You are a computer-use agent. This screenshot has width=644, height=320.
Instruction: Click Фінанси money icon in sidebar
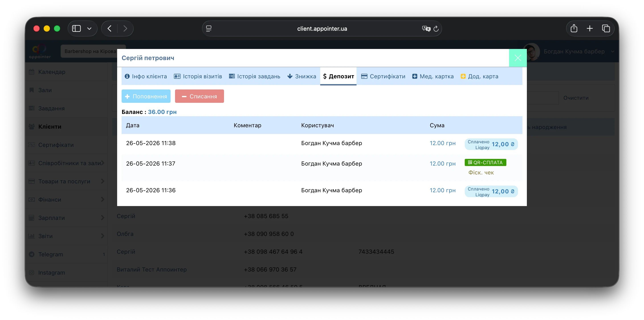(31, 199)
